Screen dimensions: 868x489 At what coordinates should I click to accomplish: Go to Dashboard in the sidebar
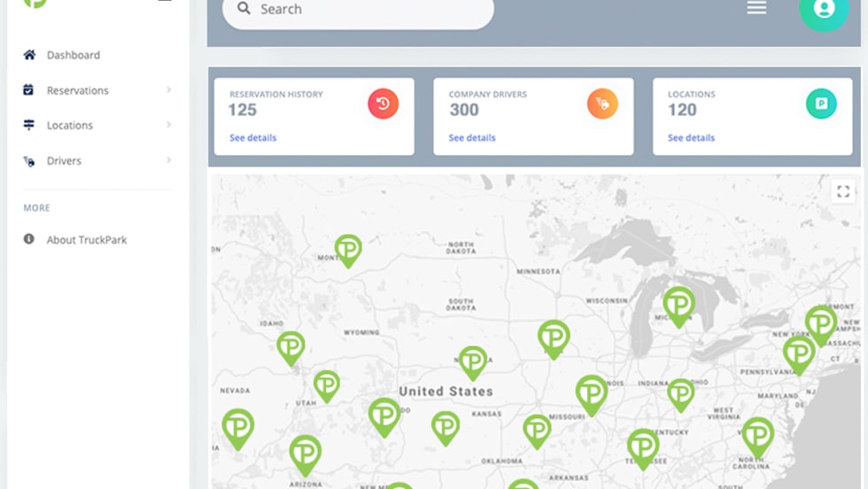[x=73, y=55]
